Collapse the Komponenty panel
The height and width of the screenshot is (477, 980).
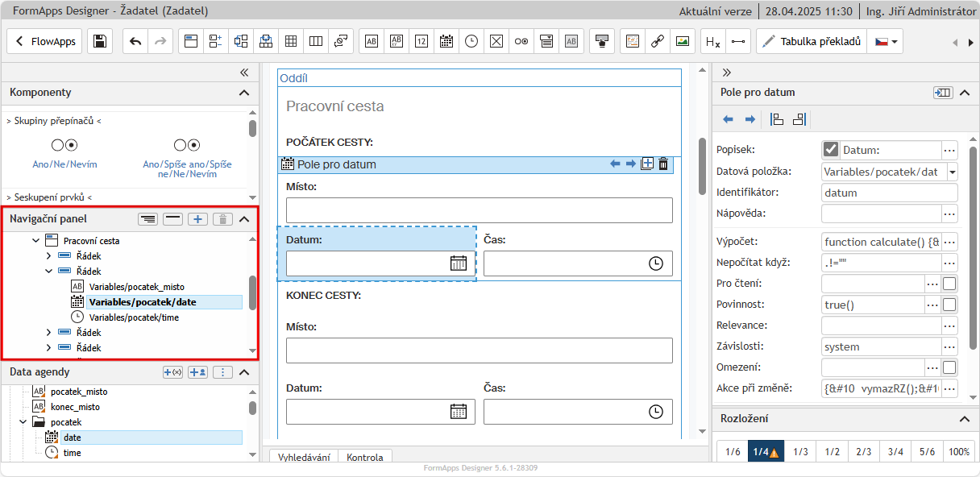coord(244,93)
